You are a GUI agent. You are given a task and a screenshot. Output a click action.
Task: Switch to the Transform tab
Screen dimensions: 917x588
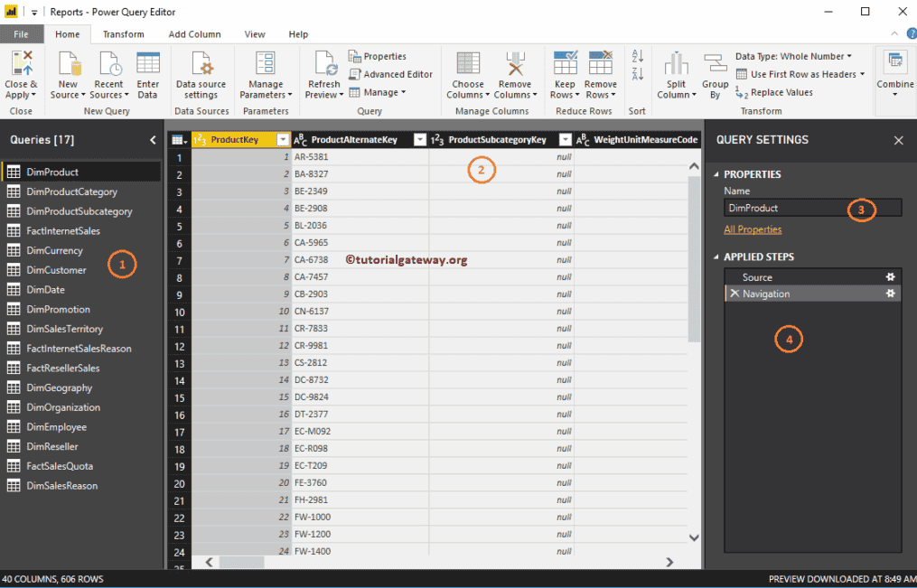coord(124,33)
